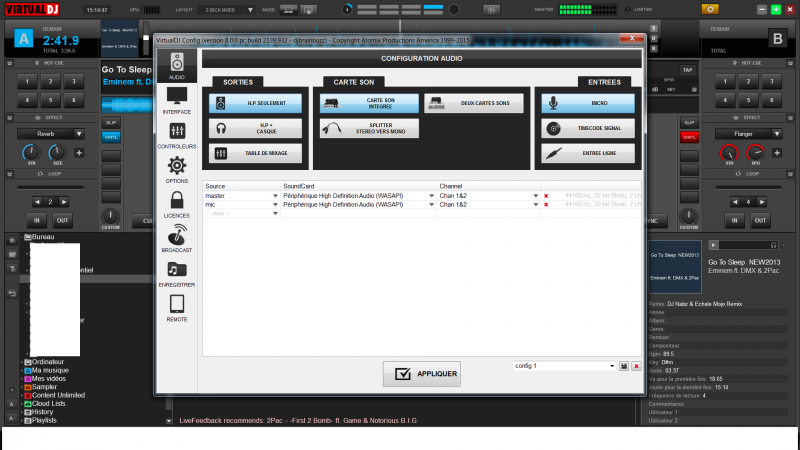This screenshot has height=450, width=800.
Task: Adjust the SIZE knob on deck A
Action: [57, 153]
